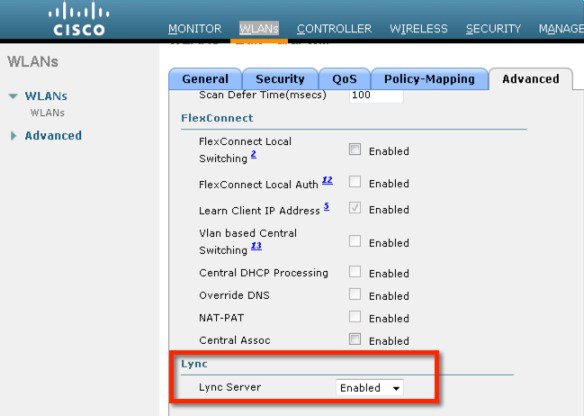The image size is (584, 416).
Task: Enable FlexConnect Local Switching checkbox
Action: click(355, 149)
